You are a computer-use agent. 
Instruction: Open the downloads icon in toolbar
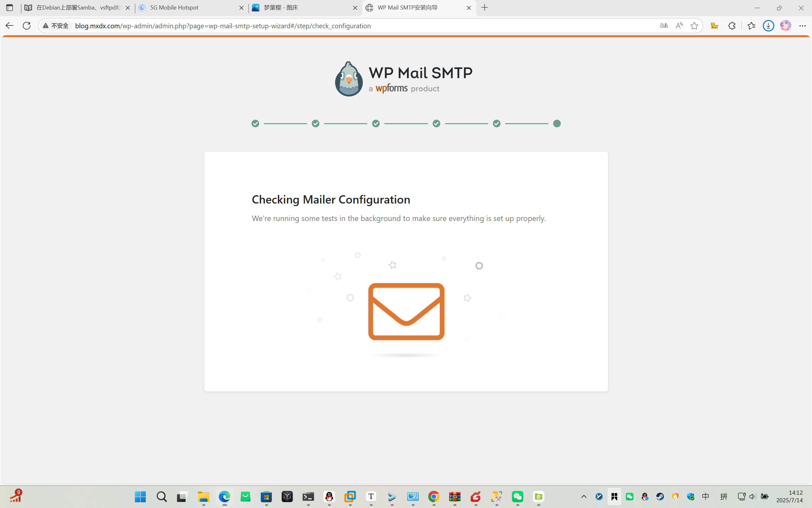coord(768,25)
